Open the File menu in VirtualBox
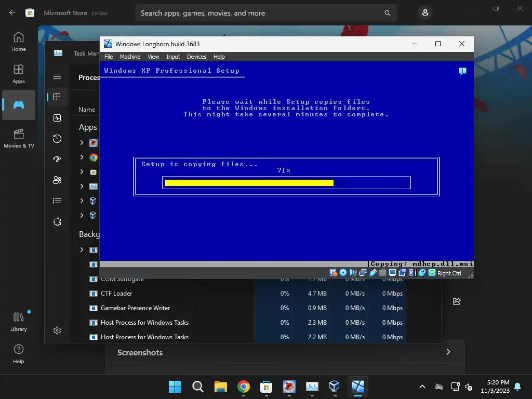Screen dimensions: 532x399 pyautogui.click(x=109, y=57)
